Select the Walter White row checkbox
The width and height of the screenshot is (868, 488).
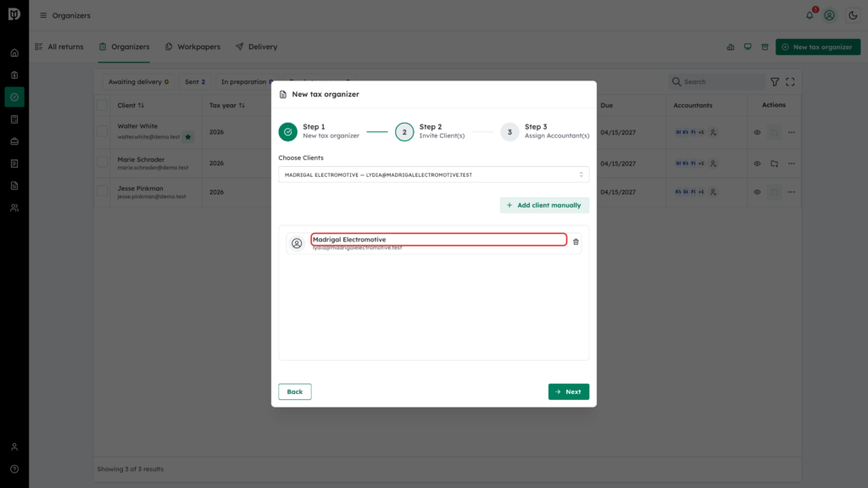[x=102, y=131]
